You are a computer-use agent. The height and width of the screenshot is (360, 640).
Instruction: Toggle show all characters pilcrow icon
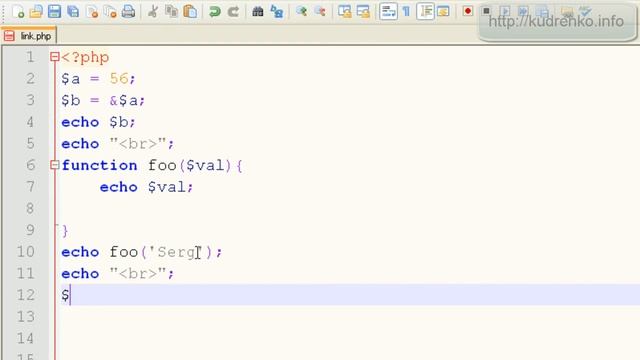pos(406,11)
